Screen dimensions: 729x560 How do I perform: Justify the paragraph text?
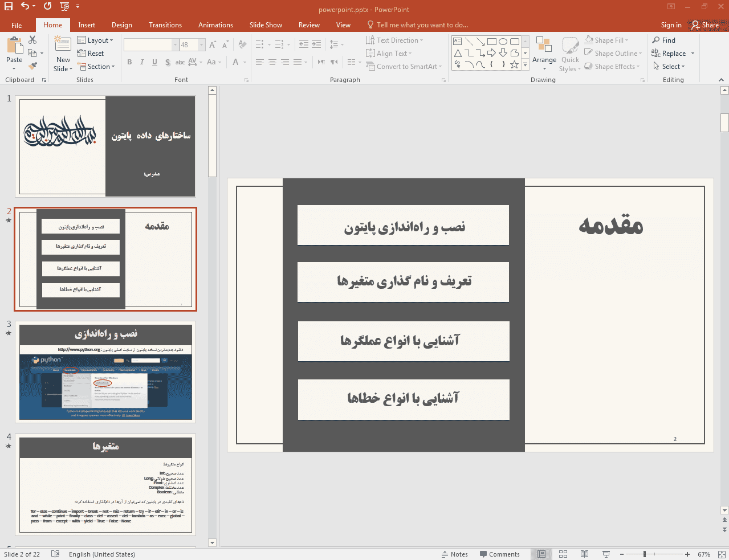click(298, 62)
